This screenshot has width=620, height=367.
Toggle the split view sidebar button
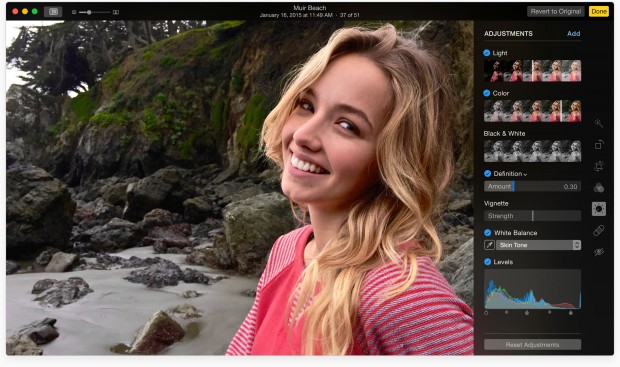point(53,12)
